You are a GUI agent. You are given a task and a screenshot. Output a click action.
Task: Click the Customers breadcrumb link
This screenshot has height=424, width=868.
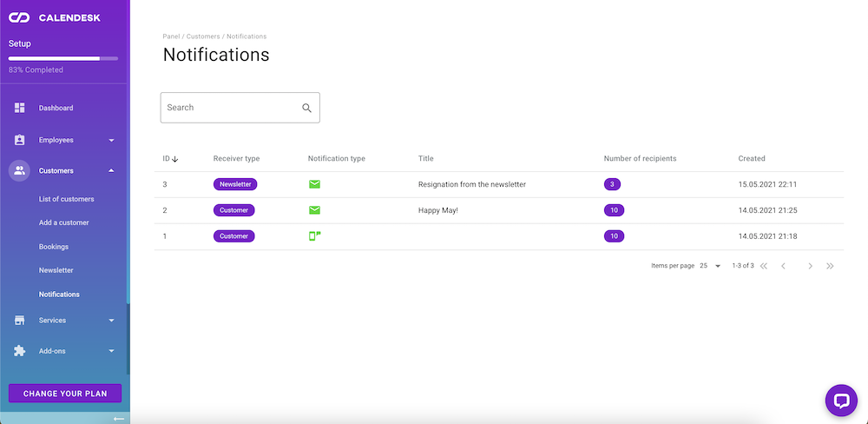(x=202, y=36)
